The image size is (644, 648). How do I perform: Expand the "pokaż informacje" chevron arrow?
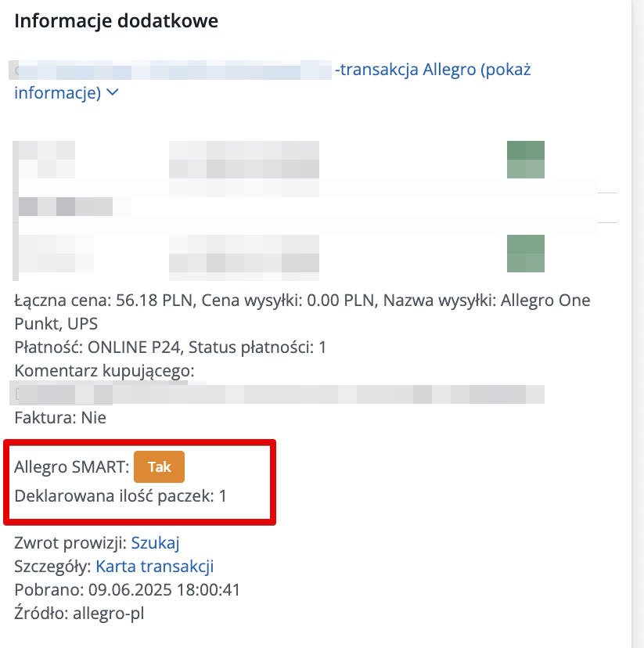[110, 92]
